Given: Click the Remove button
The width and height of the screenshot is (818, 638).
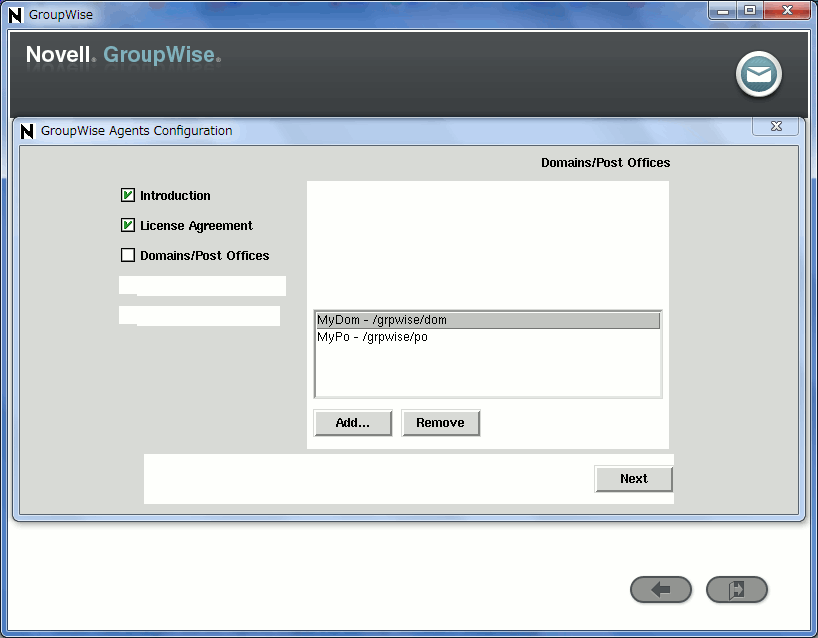Looking at the screenshot, I should pyautogui.click(x=440, y=423).
